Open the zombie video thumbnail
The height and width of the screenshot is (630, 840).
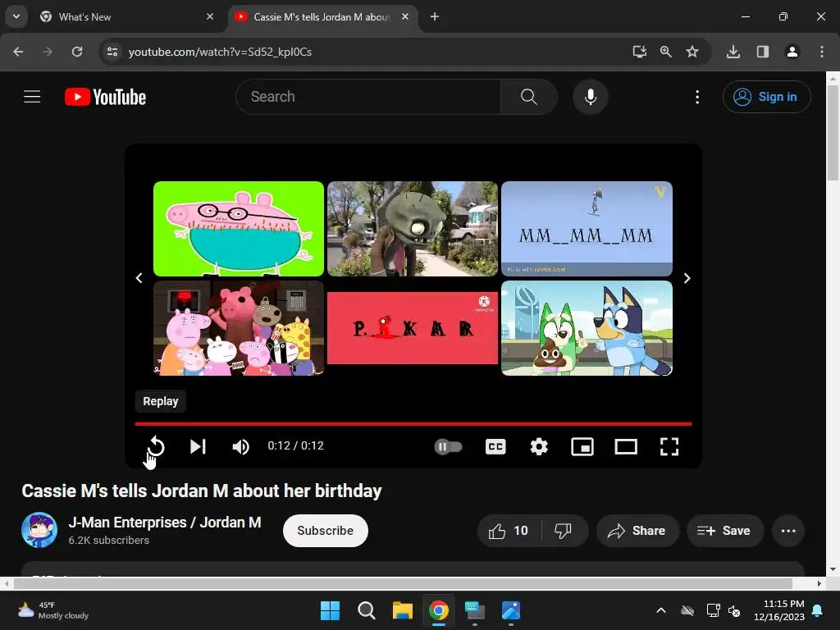coord(413,229)
